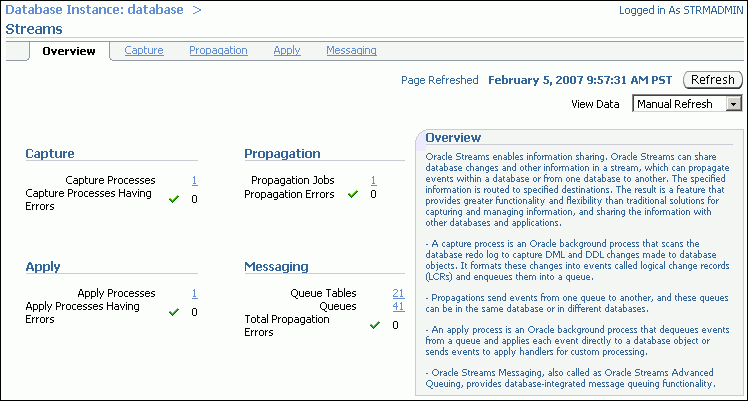The width and height of the screenshot is (748, 401).
Task: Click the Capture Processes Having Errors label
Action: click(x=88, y=200)
